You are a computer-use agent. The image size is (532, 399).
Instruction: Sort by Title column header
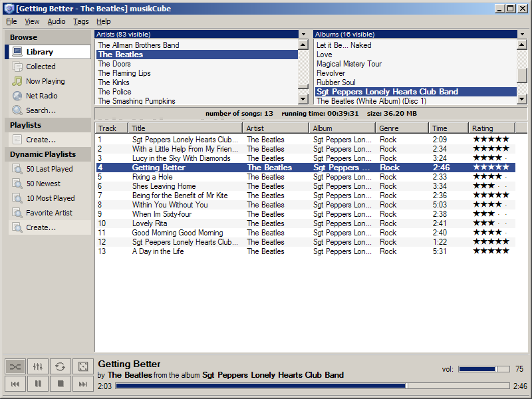[x=186, y=128]
